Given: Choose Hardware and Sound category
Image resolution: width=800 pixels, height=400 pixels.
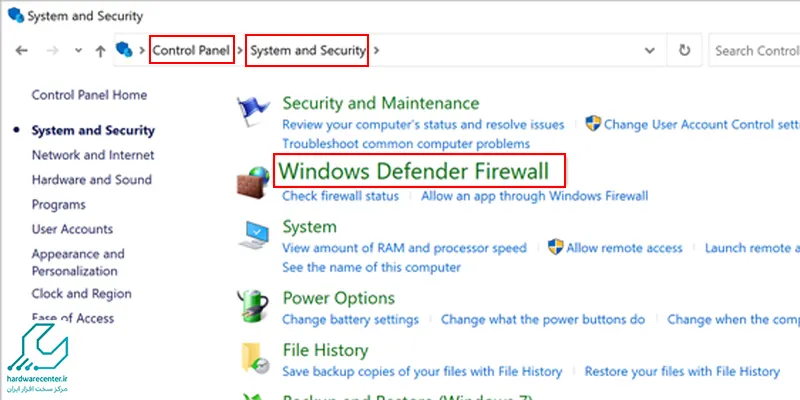Looking at the screenshot, I should pyautogui.click(x=92, y=180).
